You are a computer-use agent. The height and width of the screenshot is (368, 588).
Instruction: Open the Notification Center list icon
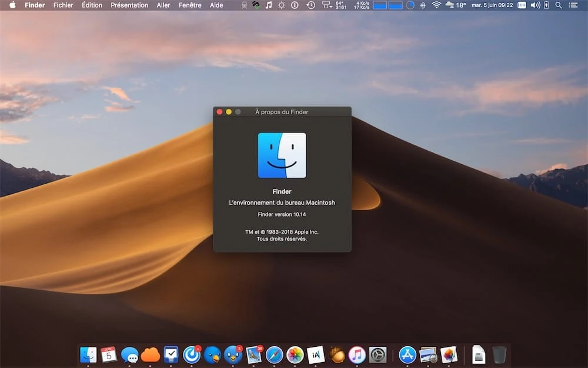pyautogui.click(x=573, y=5)
